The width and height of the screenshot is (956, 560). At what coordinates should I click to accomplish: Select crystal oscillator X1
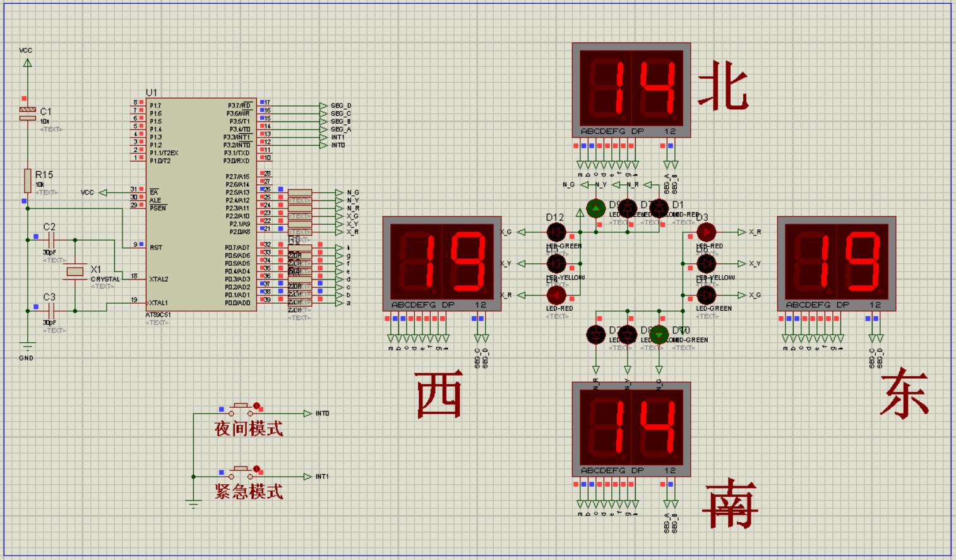[x=75, y=271]
